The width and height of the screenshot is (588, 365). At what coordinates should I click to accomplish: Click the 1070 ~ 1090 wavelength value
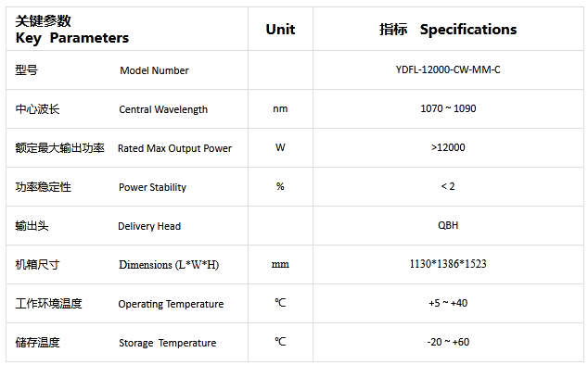click(448, 108)
